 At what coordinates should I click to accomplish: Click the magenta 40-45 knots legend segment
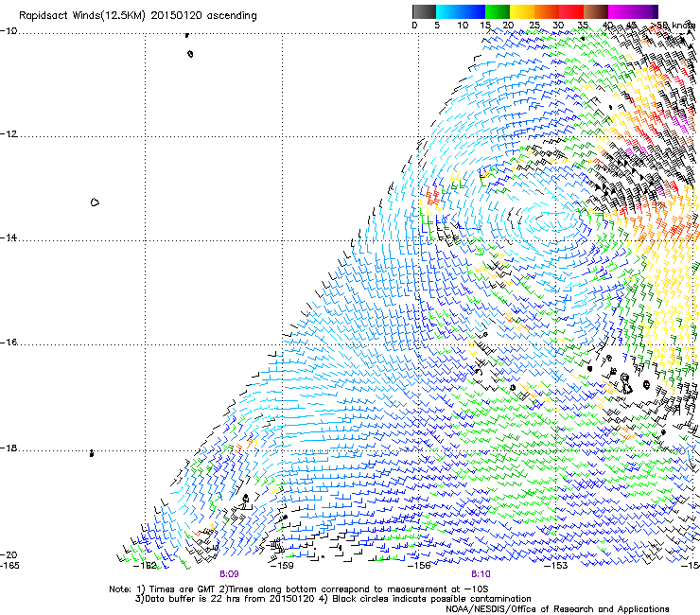pos(621,11)
